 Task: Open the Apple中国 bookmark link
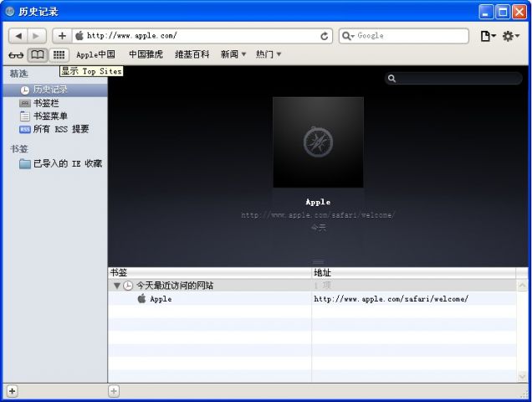[x=95, y=54]
